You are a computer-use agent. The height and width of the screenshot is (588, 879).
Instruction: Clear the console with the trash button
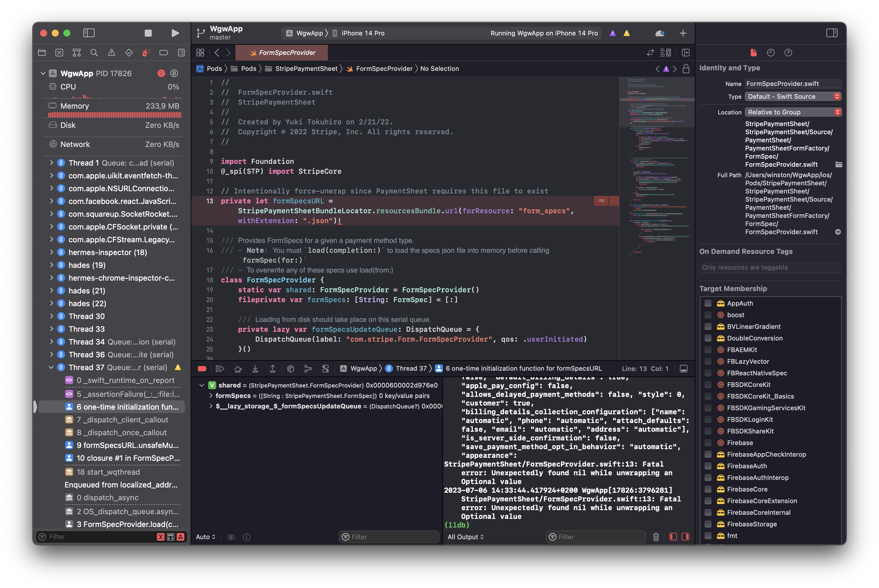coord(656,537)
